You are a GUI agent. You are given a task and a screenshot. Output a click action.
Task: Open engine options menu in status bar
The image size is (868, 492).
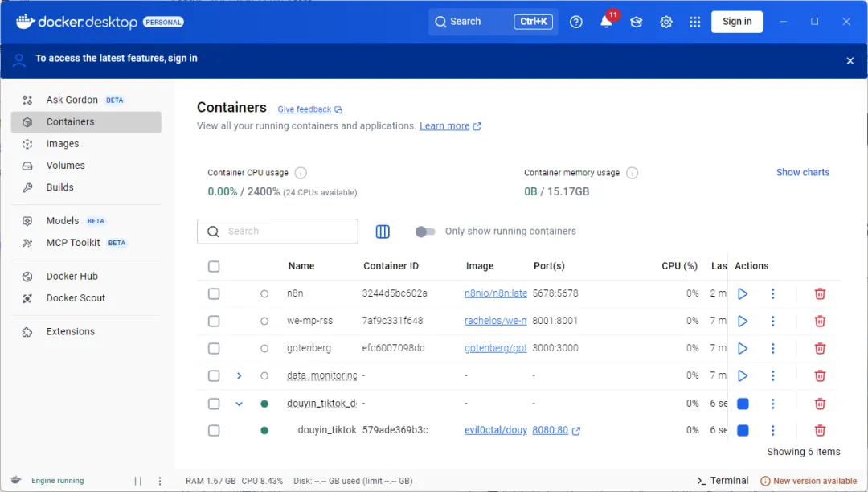(160, 481)
